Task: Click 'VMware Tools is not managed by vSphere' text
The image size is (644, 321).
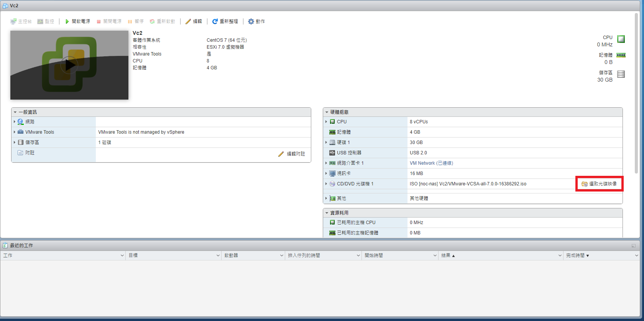Action: (141, 132)
